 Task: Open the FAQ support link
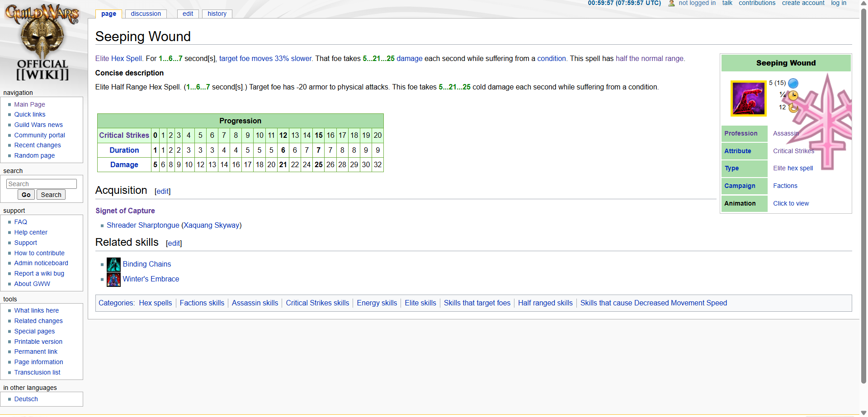20,222
